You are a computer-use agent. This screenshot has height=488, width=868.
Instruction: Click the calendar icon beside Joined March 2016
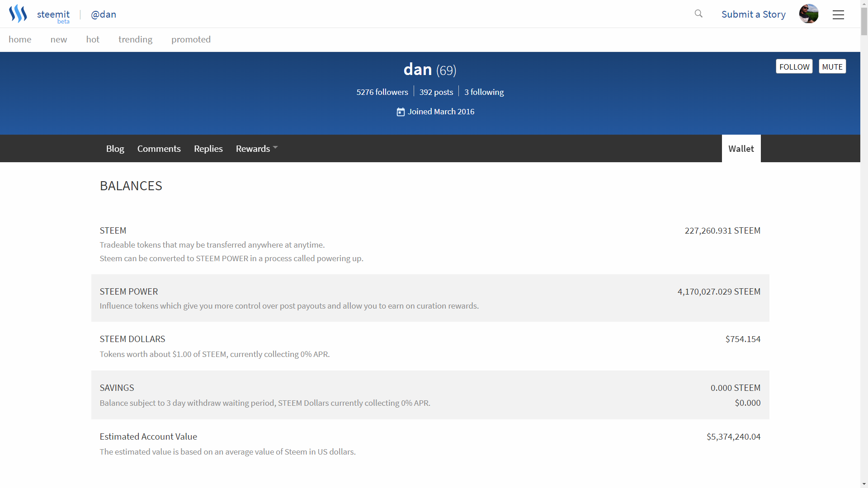(x=401, y=112)
